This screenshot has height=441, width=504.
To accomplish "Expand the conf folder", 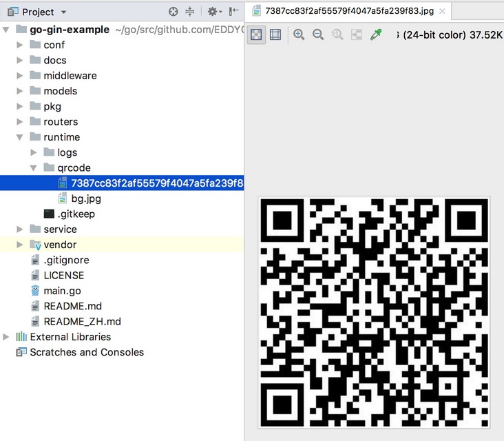I will coord(19,45).
